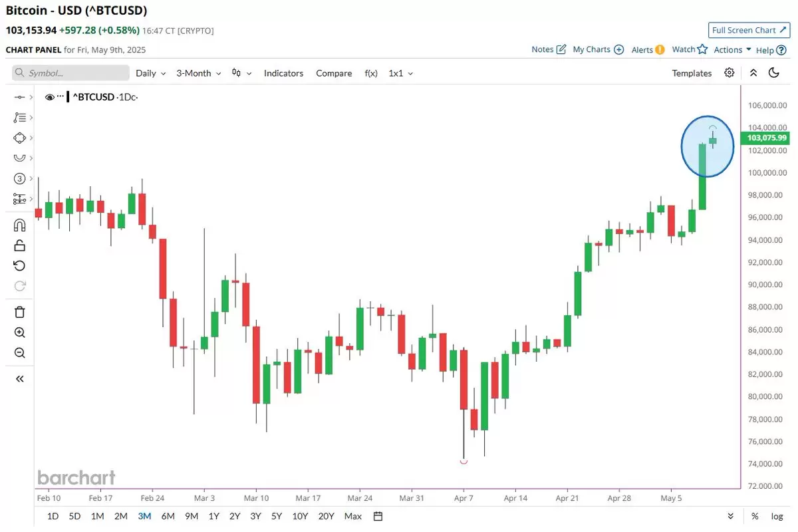Click the green 103,075.99 price label

coord(765,138)
